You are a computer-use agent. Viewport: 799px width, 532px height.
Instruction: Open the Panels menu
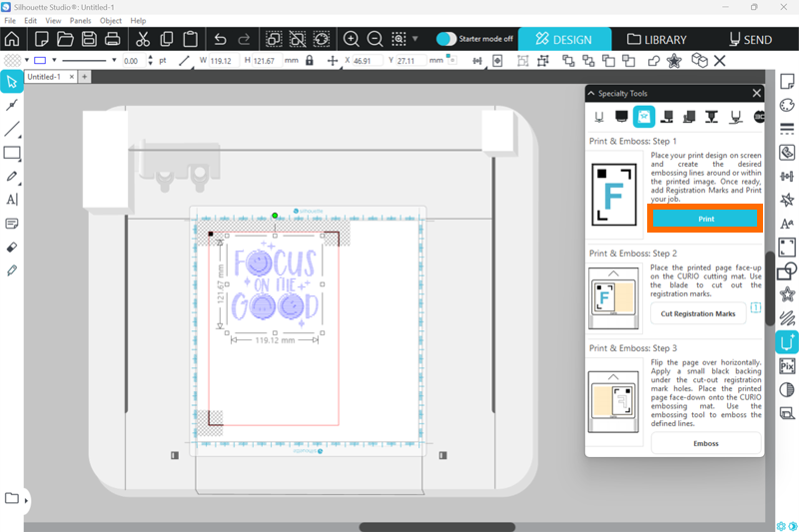coord(80,20)
